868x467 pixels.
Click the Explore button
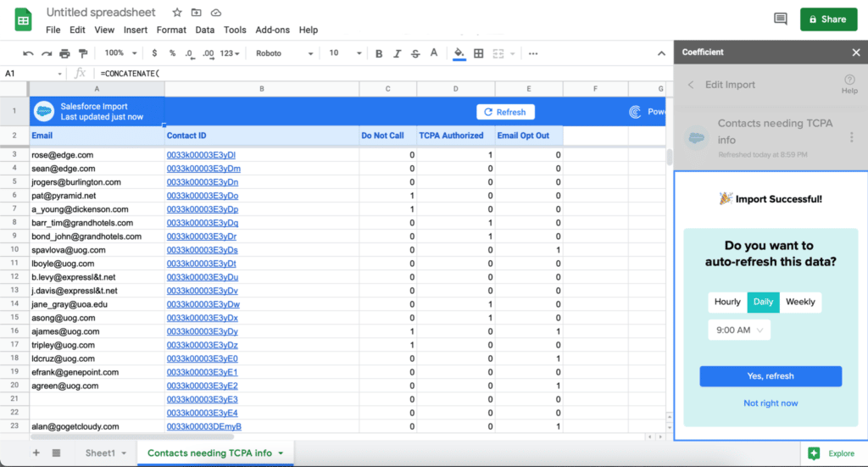(832, 453)
